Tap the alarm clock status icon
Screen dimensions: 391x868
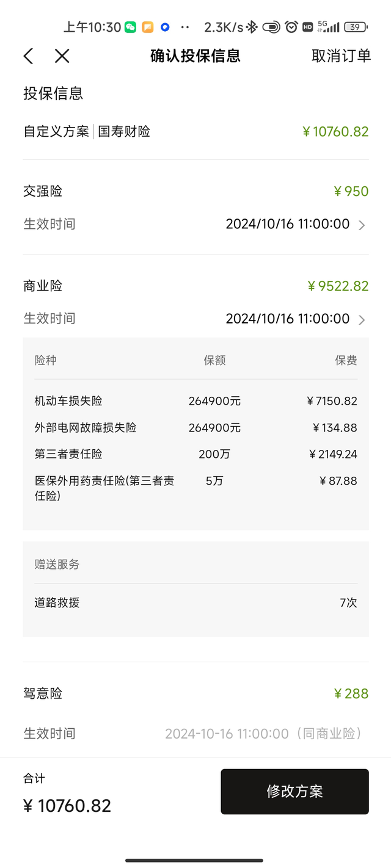291,27
